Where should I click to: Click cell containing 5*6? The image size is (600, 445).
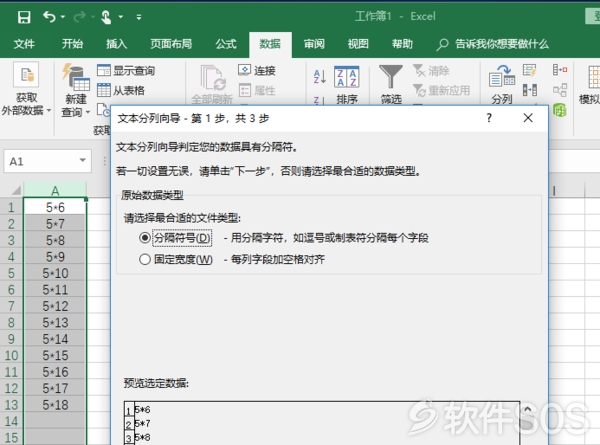tap(55, 207)
